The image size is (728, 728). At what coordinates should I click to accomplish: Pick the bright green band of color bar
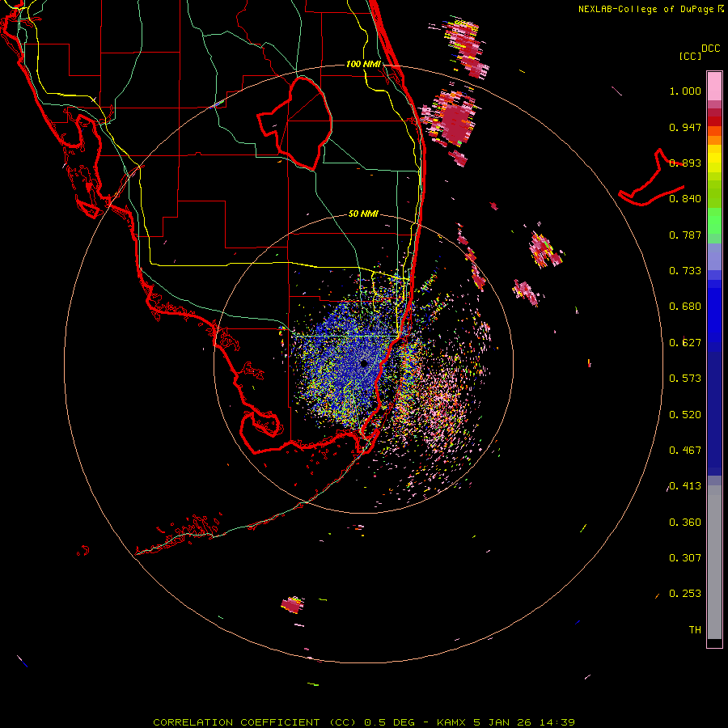click(714, 221)
